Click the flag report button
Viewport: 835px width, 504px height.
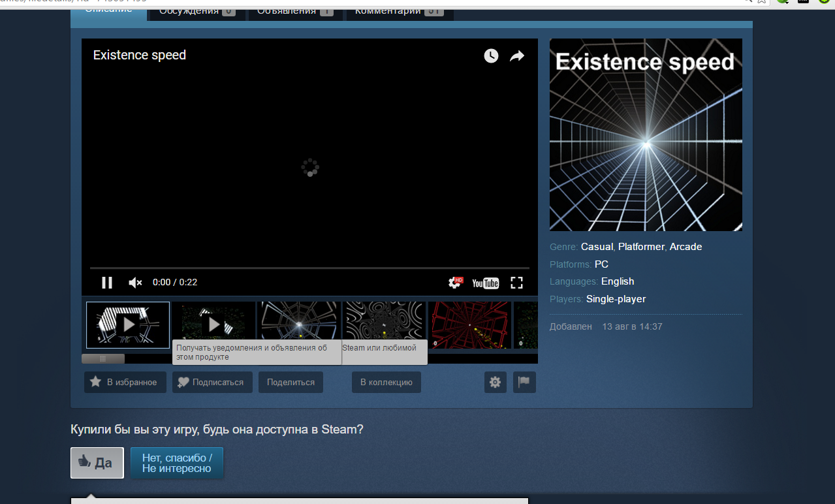(x=524, y=382)
